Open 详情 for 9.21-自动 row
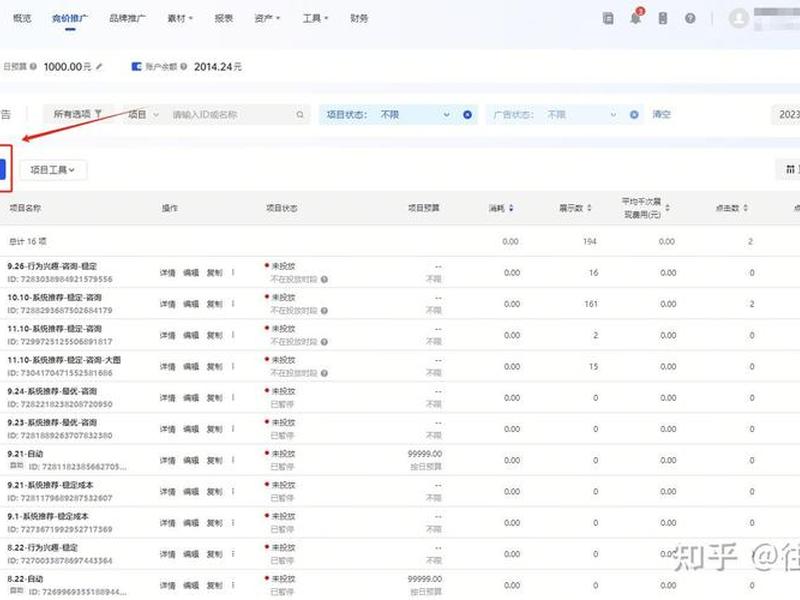800x600 pixels. (167, 461)
